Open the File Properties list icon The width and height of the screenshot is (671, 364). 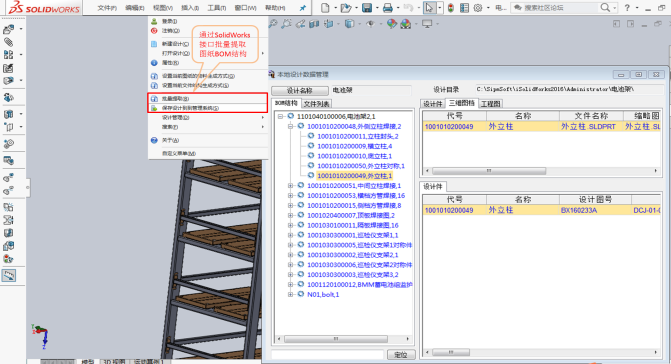[x=464, y=8]
